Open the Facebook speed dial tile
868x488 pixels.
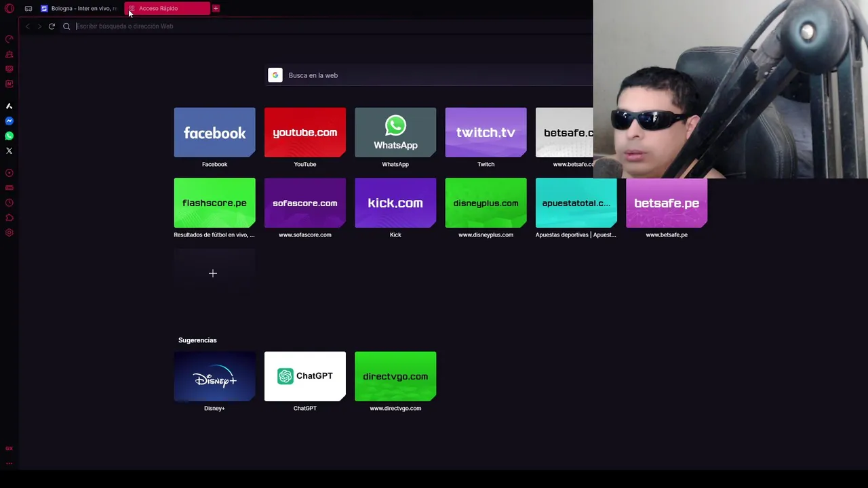[x=214, y=132]
